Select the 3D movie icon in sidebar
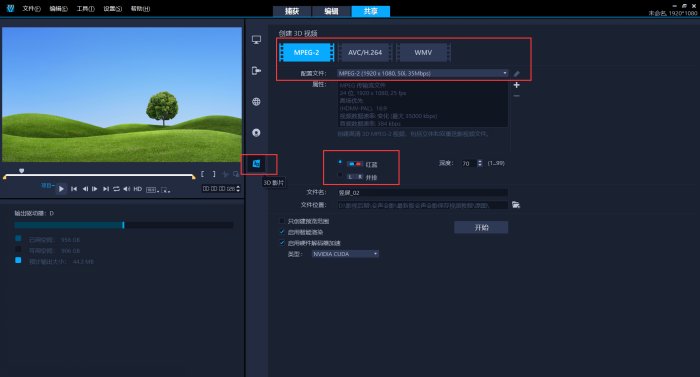700x377 pixels. pyautogui.click(x=257, y=164)
